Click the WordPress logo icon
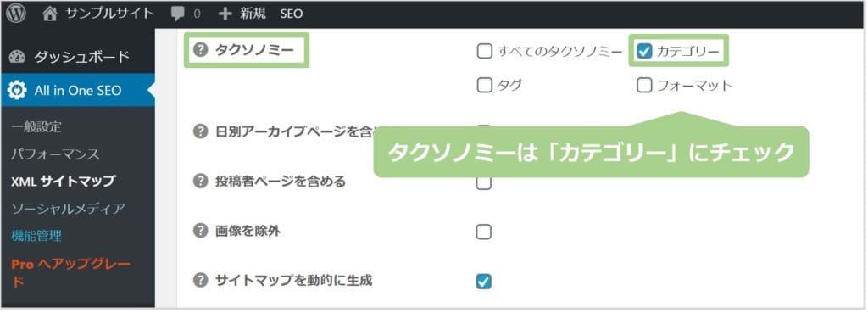Image resolution: width=868 pixels, height=313 pixels. point(16,14)
